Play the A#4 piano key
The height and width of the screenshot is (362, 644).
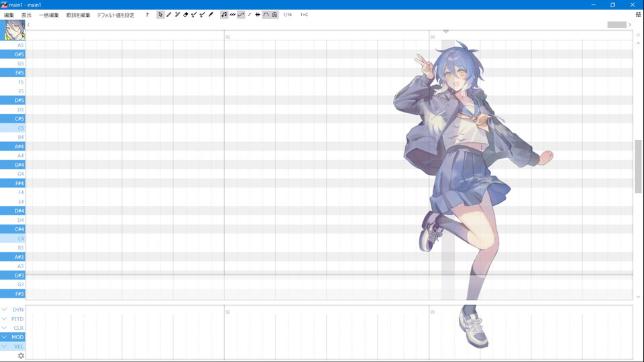(x=12, y=147)
